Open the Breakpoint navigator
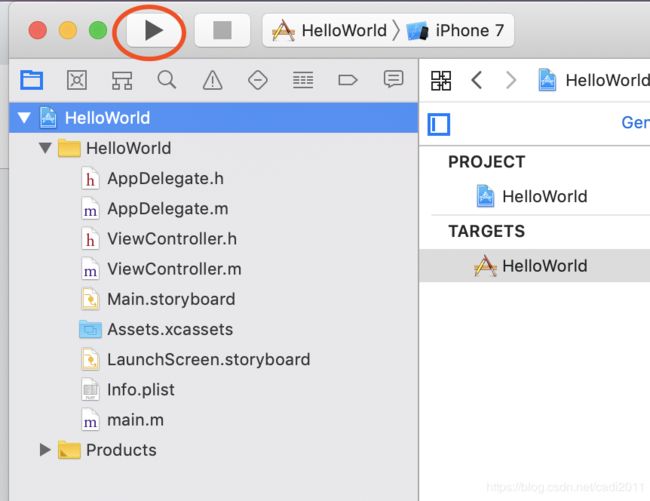 (347, 80)
